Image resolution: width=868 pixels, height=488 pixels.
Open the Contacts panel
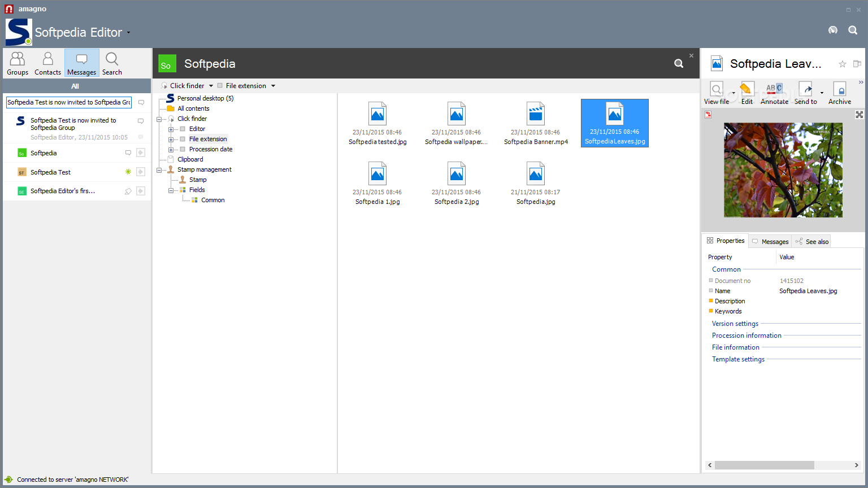(47, 63)
